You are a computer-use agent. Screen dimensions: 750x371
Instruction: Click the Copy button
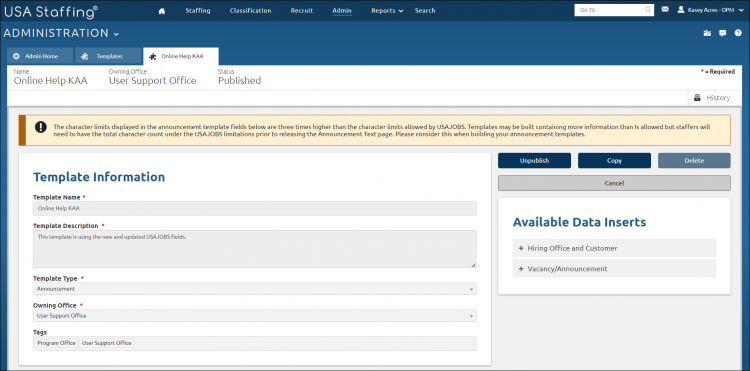click(x=614, y=161)
